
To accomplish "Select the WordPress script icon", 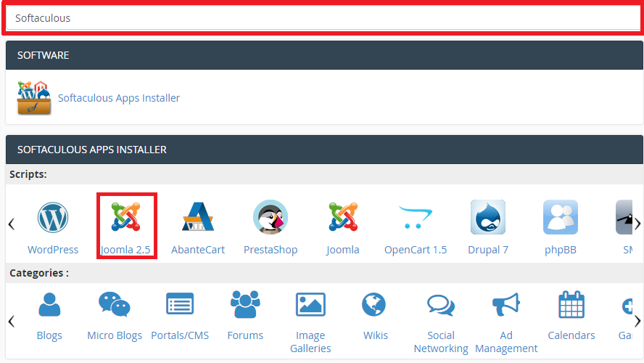I will tap(52, 218).
